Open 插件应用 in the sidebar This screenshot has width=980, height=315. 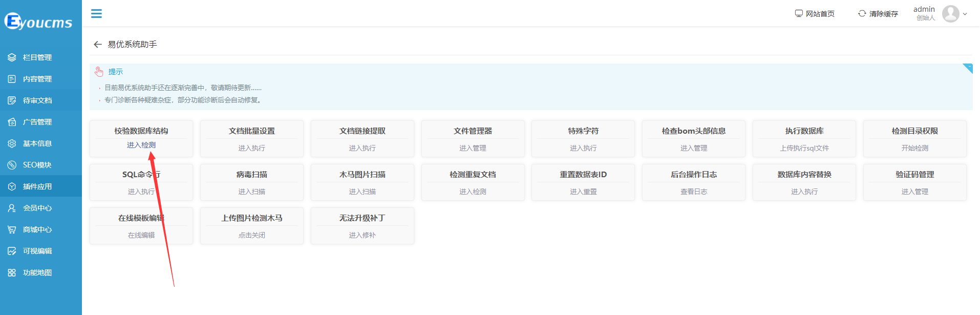[x=37, y=186]
